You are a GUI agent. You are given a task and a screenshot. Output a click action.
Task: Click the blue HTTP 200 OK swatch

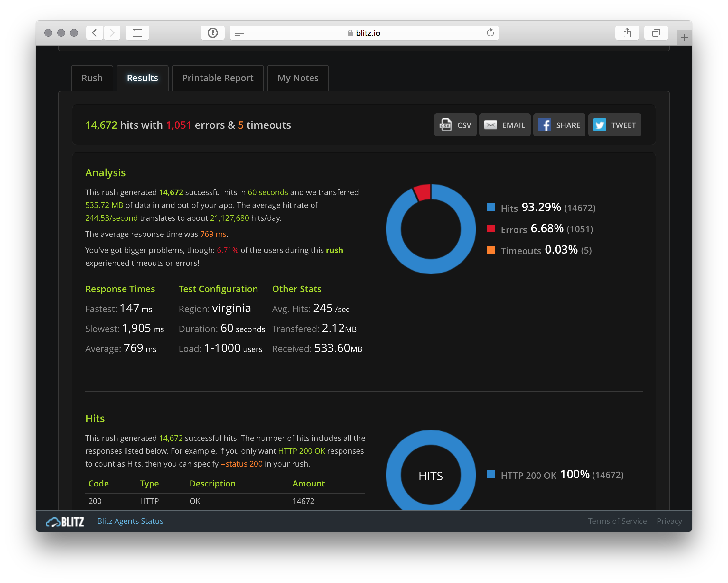tap(490, 474)
